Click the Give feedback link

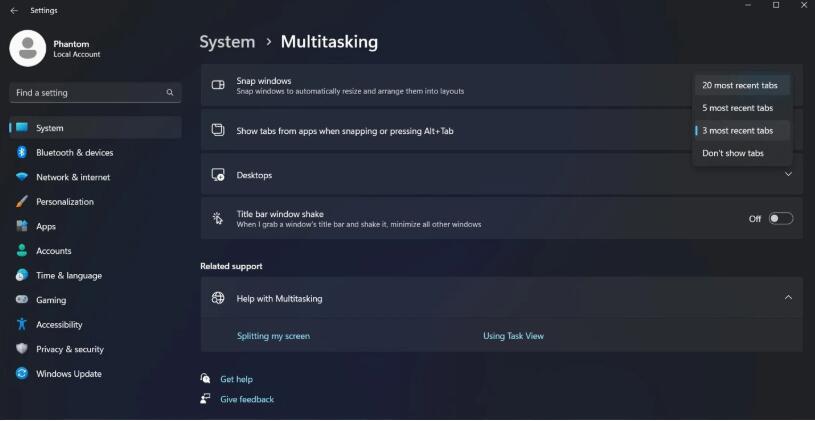coord(247,399)
